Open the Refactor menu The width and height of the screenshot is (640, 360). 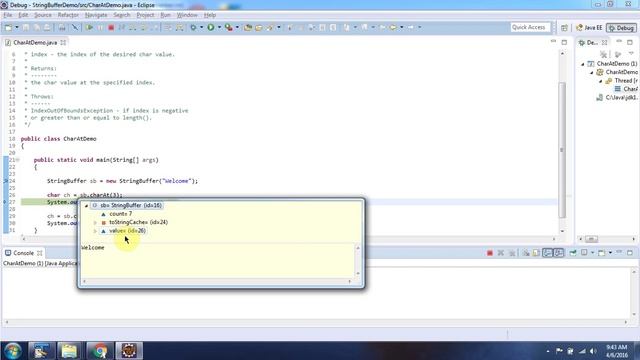tap(68, 15)
